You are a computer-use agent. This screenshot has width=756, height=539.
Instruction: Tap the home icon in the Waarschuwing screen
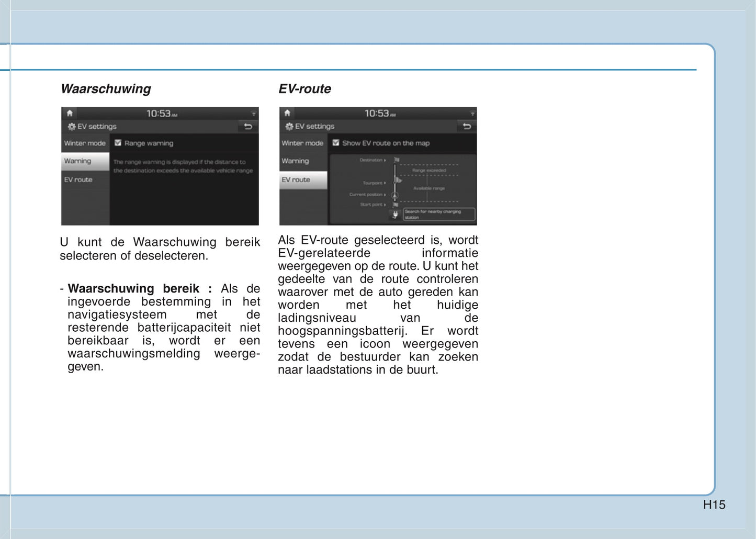pyautogui.click(x=70, y=113)
